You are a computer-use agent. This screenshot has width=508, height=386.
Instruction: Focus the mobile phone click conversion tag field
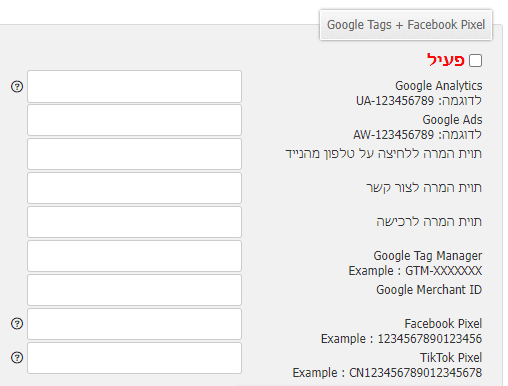134,154
